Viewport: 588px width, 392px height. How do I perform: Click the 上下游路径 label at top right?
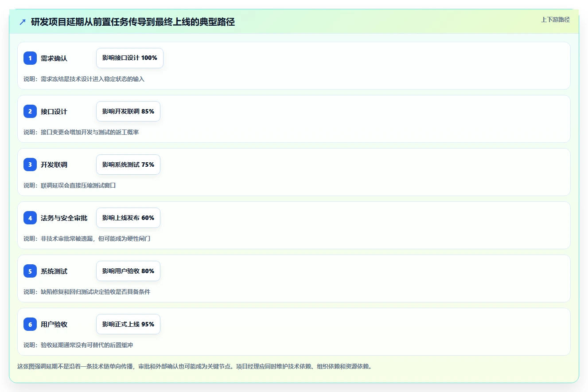click(555, 20)
